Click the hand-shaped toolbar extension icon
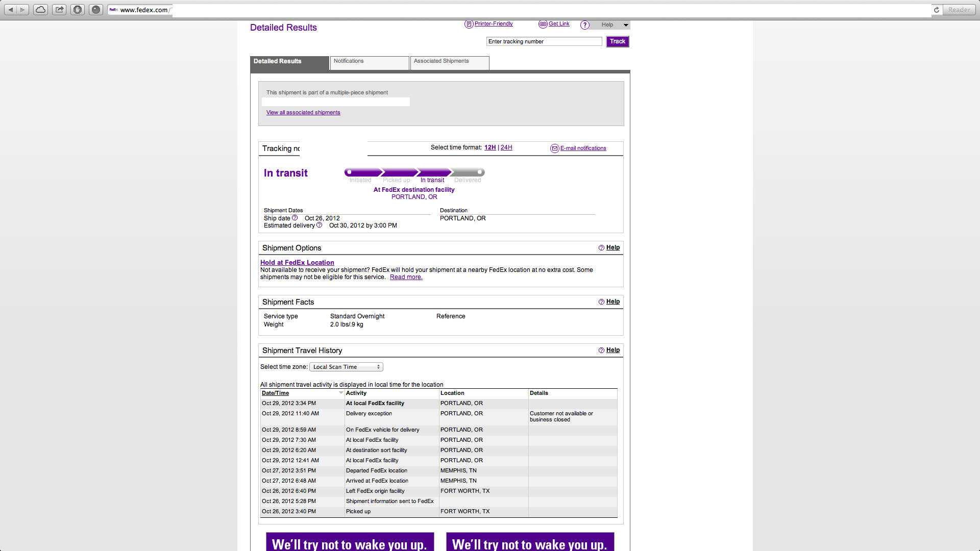Viewport: 980px width, 551px height. [x=78, y=10]
